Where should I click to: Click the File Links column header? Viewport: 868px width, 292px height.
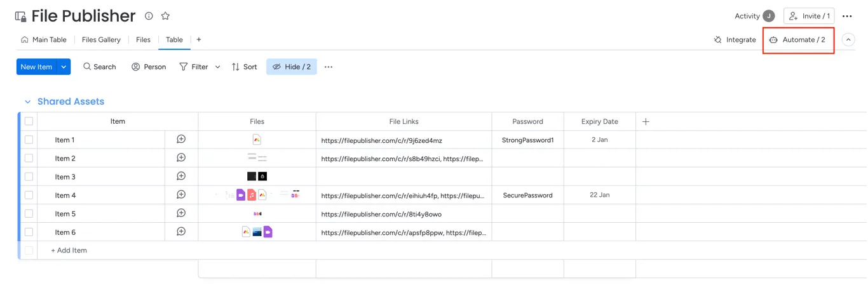(403, 121)
